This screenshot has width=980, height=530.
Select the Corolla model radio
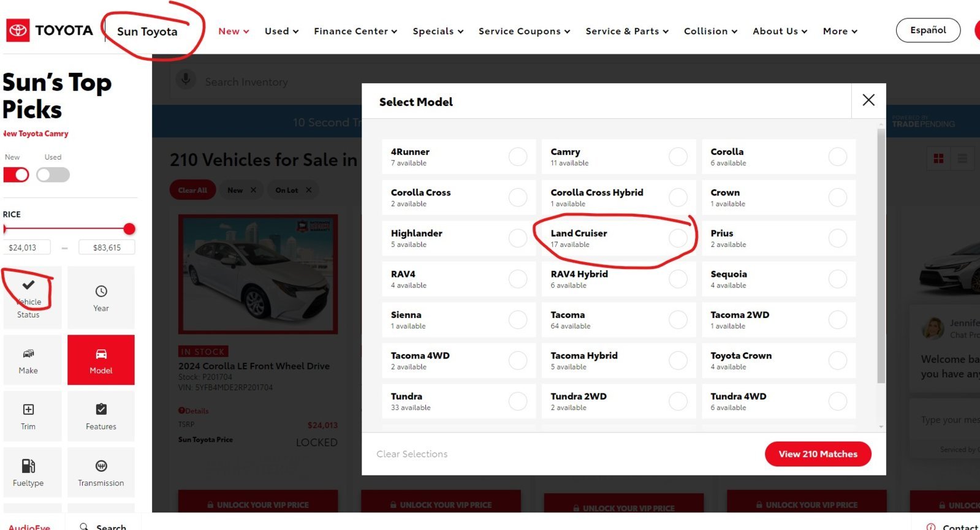[838, 157]
